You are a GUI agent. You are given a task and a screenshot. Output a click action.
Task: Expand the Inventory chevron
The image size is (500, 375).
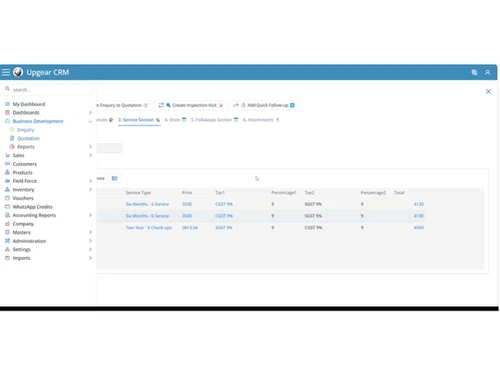[x=90, y=190]
